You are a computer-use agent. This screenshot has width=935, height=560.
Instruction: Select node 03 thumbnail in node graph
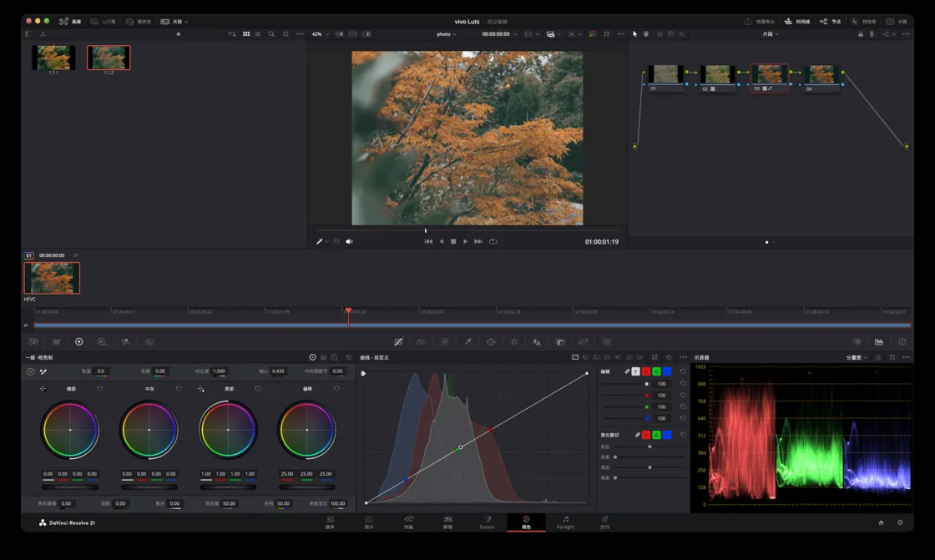pyautogui.click(x=769, y=74)
